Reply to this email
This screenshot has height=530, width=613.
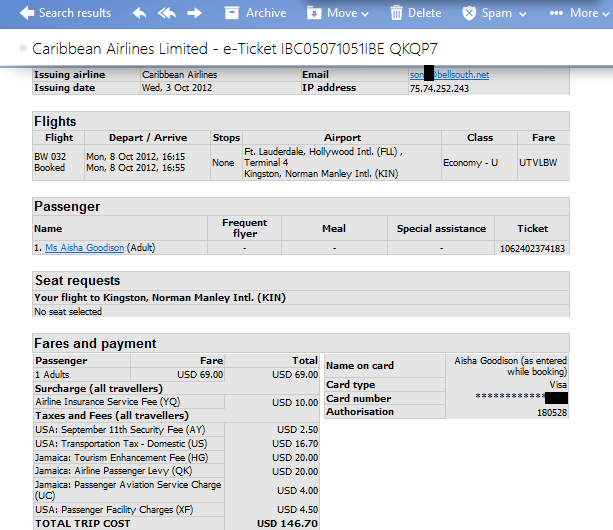pyautogui.click(x=139, y=13)
